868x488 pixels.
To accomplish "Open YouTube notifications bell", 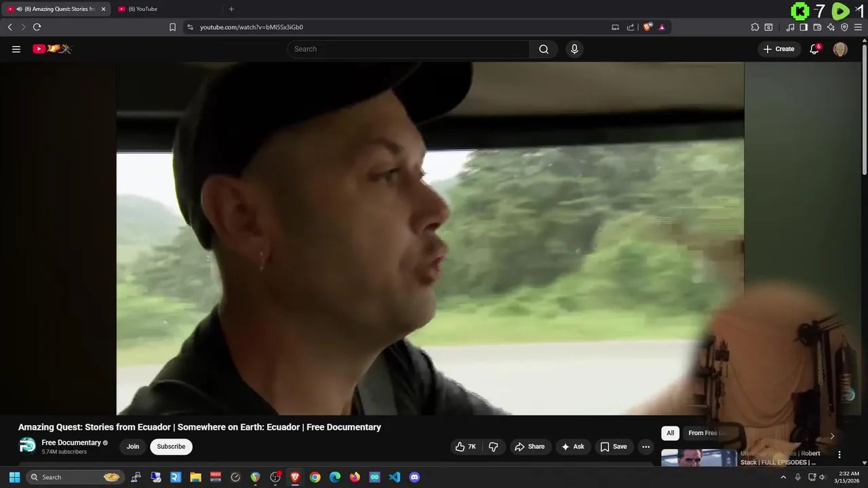I will coord(815,49).
